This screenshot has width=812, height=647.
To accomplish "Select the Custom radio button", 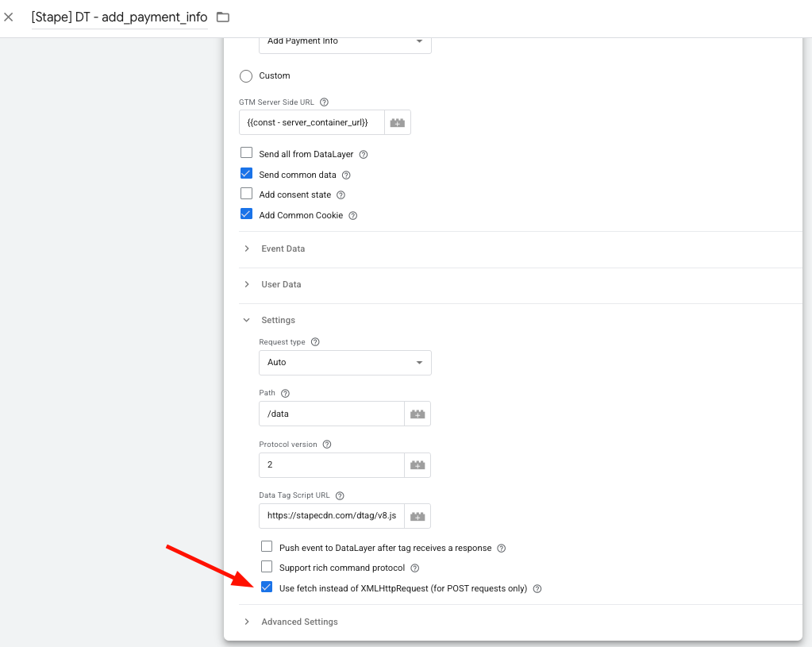I will [x=246, y=76].
